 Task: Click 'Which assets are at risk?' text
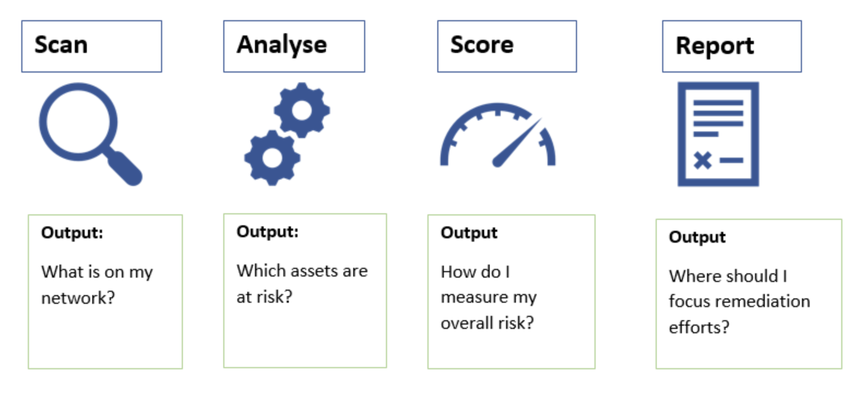coord(302,284)
